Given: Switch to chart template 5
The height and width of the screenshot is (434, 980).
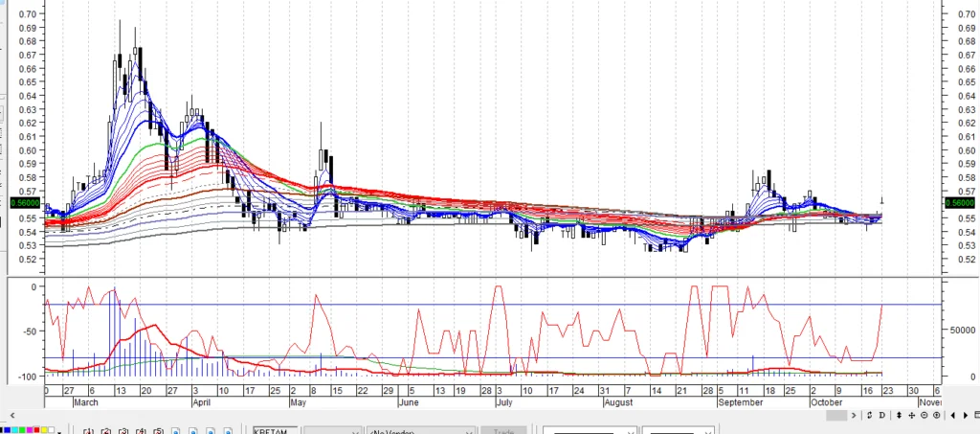Looking at the screenshot, I should 159,431.
